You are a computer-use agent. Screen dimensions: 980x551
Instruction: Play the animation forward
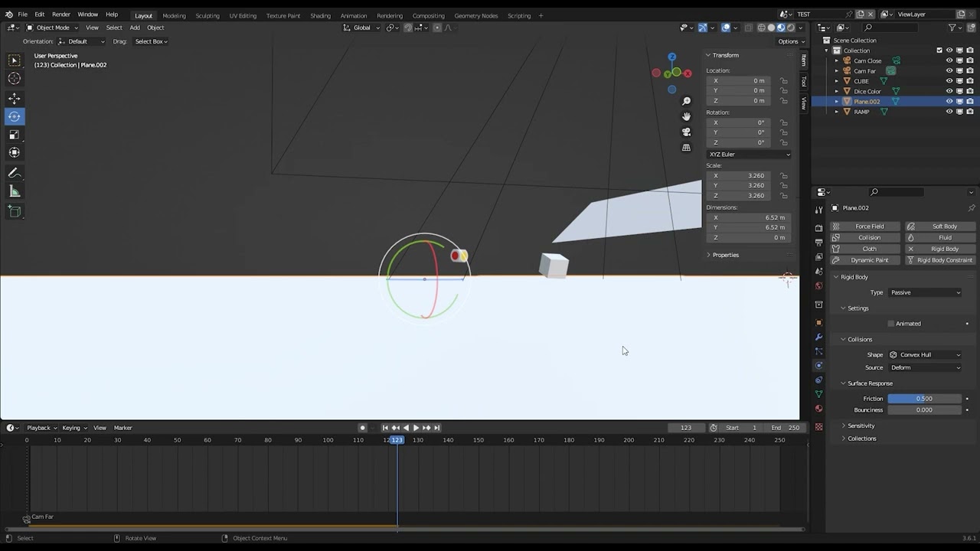pos(416,428)
